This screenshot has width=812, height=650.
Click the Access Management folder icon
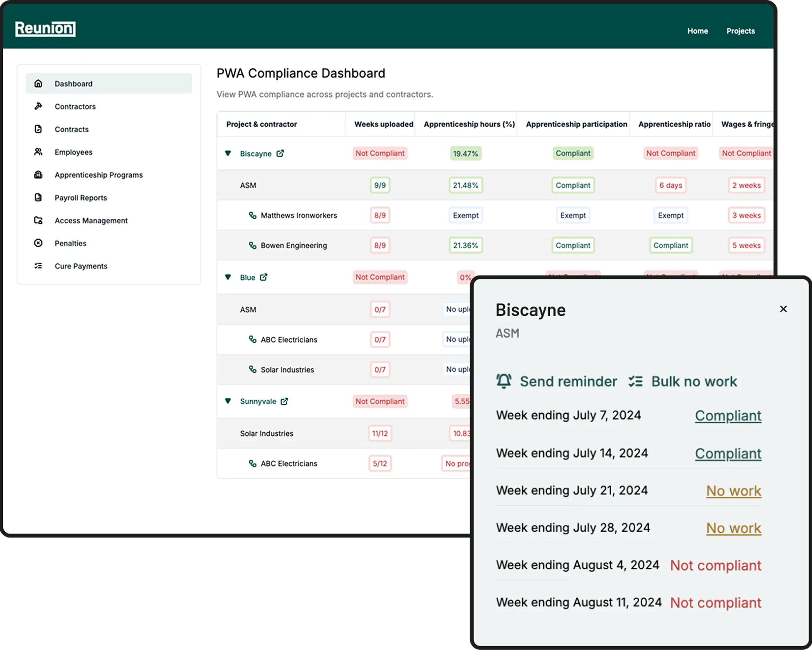tap(38, 220)
